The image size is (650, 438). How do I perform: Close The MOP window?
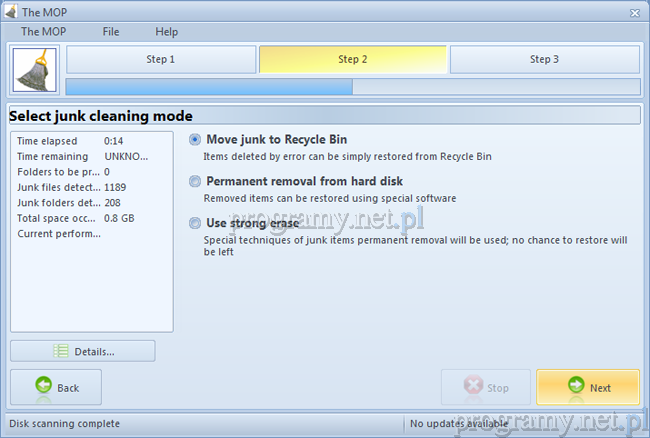coord(634,12)
